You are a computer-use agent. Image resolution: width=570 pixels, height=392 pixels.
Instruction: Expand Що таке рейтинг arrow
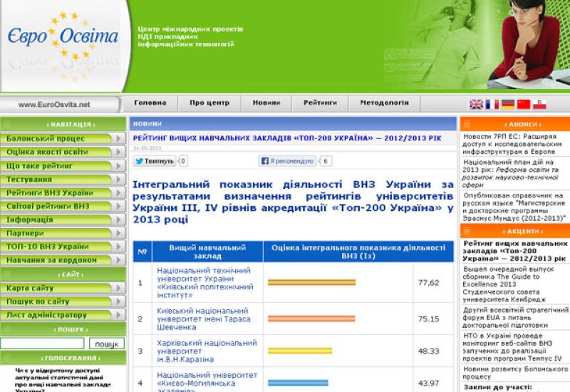[x=118, y=166]
